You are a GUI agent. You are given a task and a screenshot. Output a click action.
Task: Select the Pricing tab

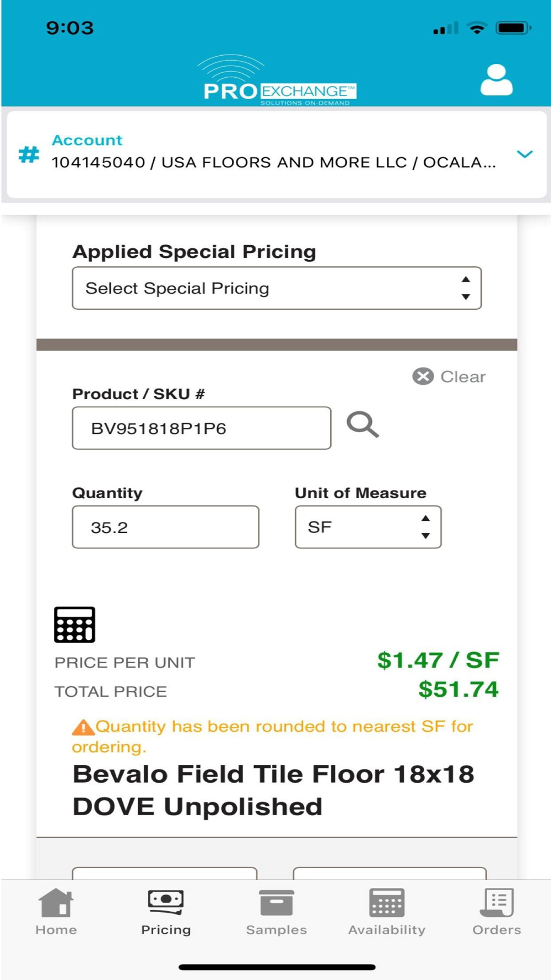tap(166, 912)
